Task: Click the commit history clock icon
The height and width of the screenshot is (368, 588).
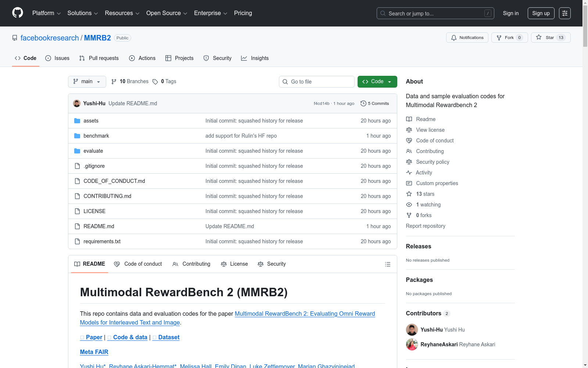Action: (363, 103)
